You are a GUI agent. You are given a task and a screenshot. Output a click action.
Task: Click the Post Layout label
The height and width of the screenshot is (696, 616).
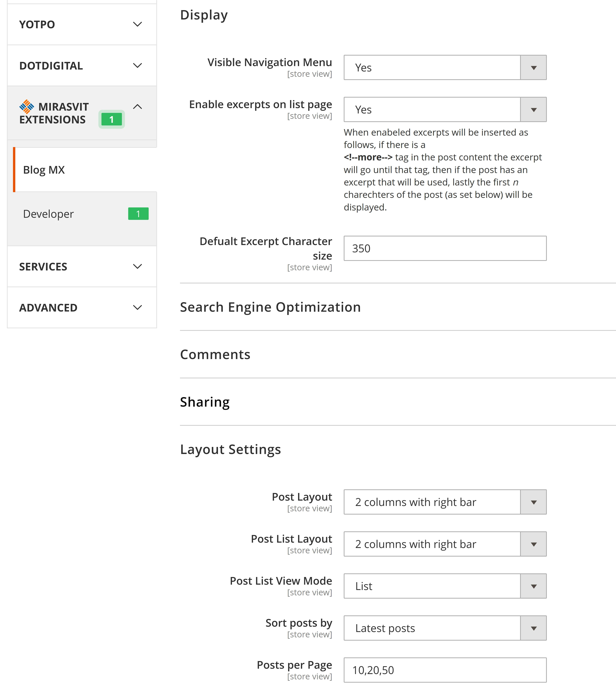click(302, 497)
